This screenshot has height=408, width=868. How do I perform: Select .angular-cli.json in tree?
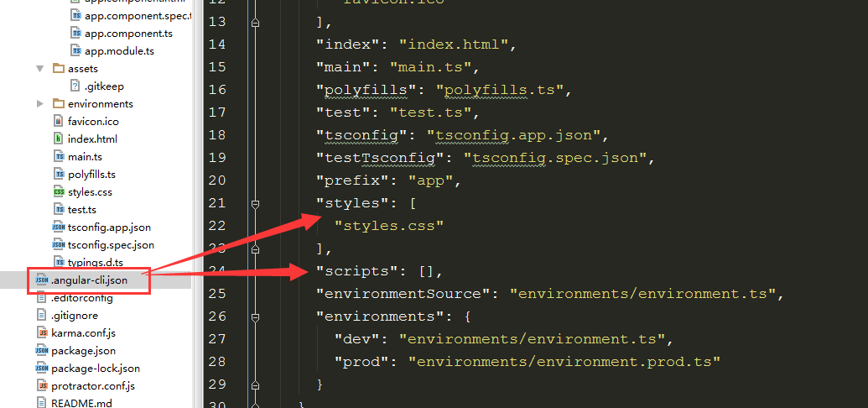[89, 280]
